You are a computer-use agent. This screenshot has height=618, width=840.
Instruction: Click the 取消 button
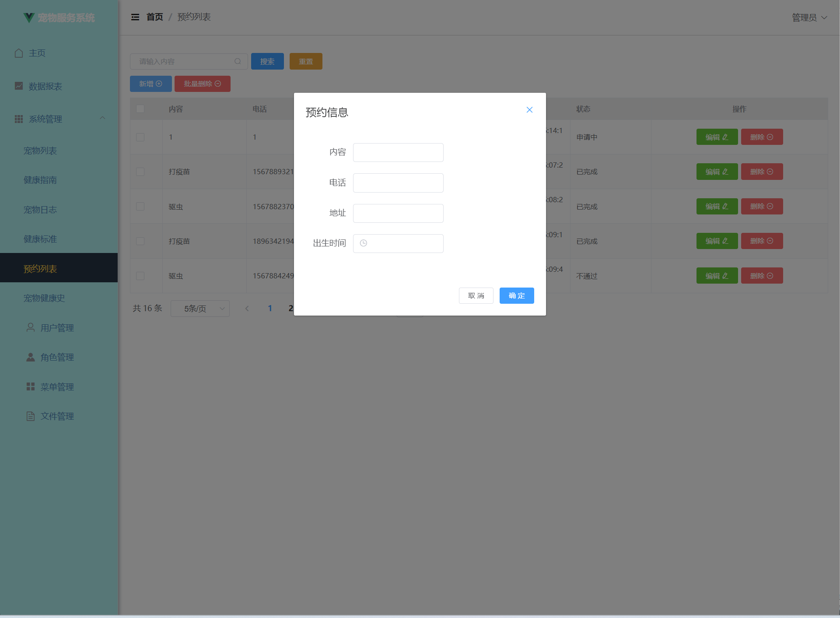[476, 296]
